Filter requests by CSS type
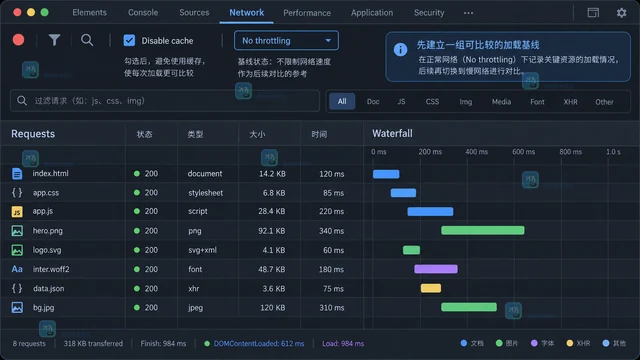Screen dimensions: 640x360 pos(432,102)
